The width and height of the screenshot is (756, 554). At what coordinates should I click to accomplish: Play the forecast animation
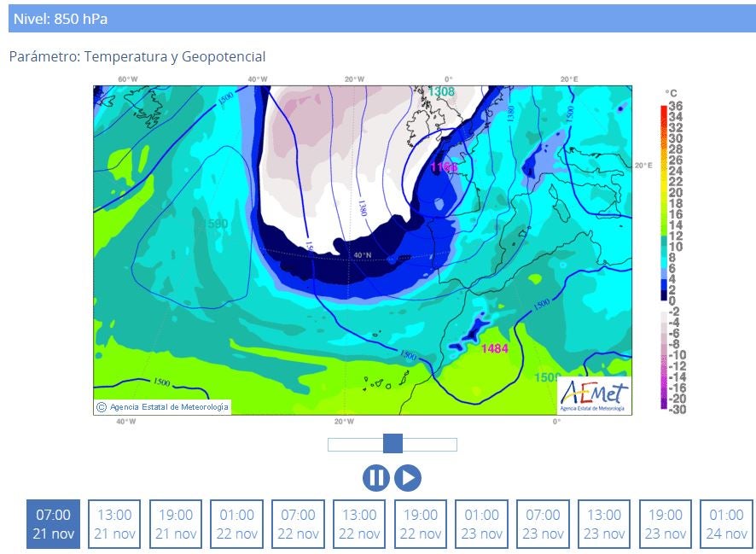pyautogui.click(x=407, y=477)
